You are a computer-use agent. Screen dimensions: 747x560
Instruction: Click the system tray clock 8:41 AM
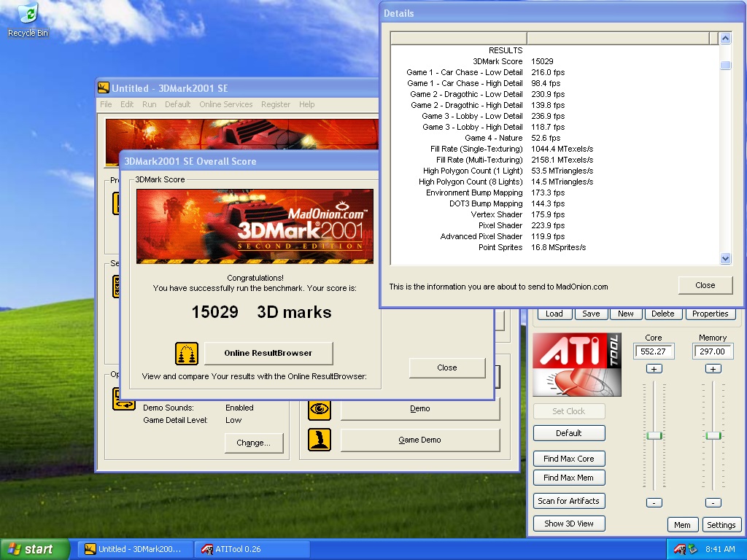point(720,549)
